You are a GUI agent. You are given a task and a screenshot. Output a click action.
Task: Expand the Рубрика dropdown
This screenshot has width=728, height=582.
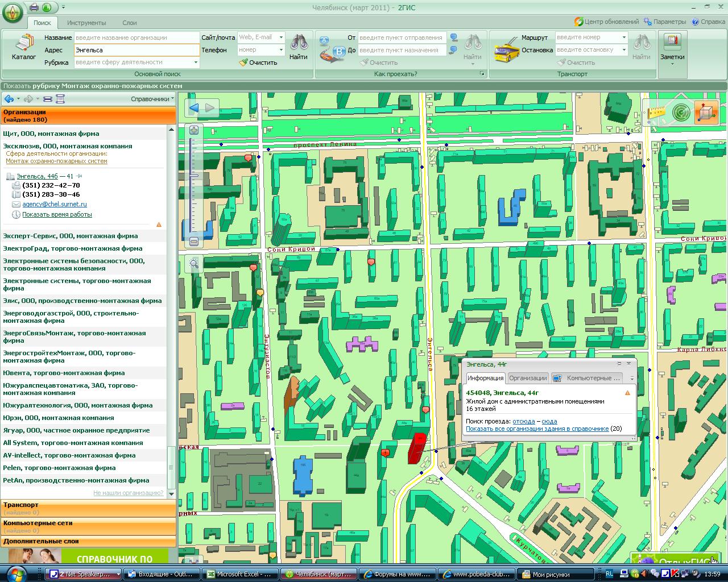point(196,63)
